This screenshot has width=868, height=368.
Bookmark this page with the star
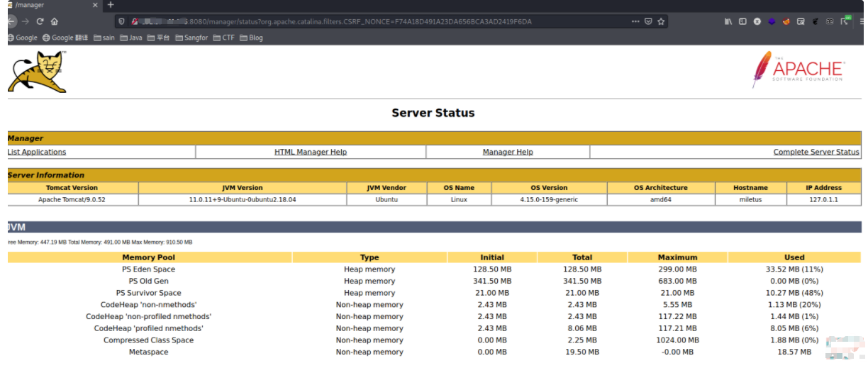[x=661, y=21]
